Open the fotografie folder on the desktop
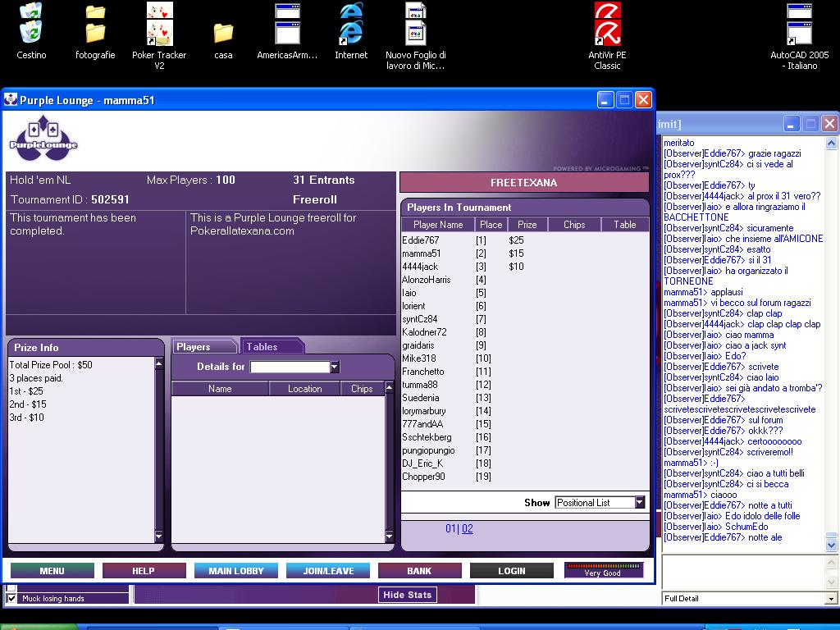 95,32
